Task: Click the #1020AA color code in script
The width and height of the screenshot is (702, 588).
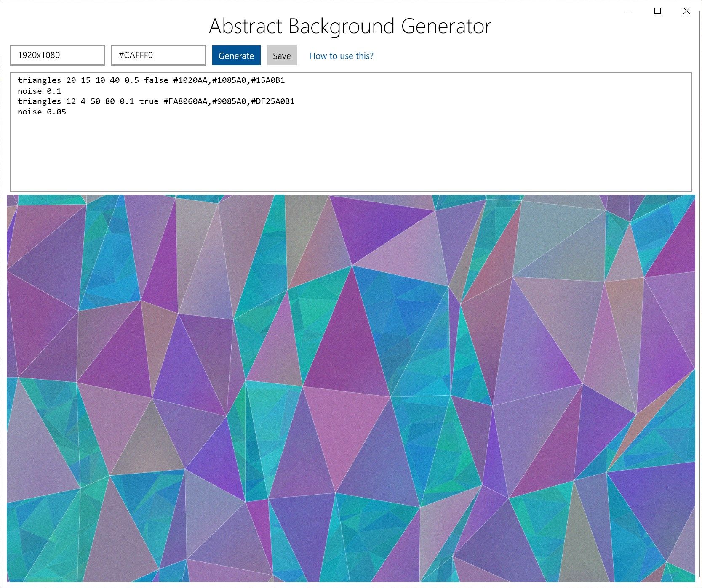Action: click(190, 80)
